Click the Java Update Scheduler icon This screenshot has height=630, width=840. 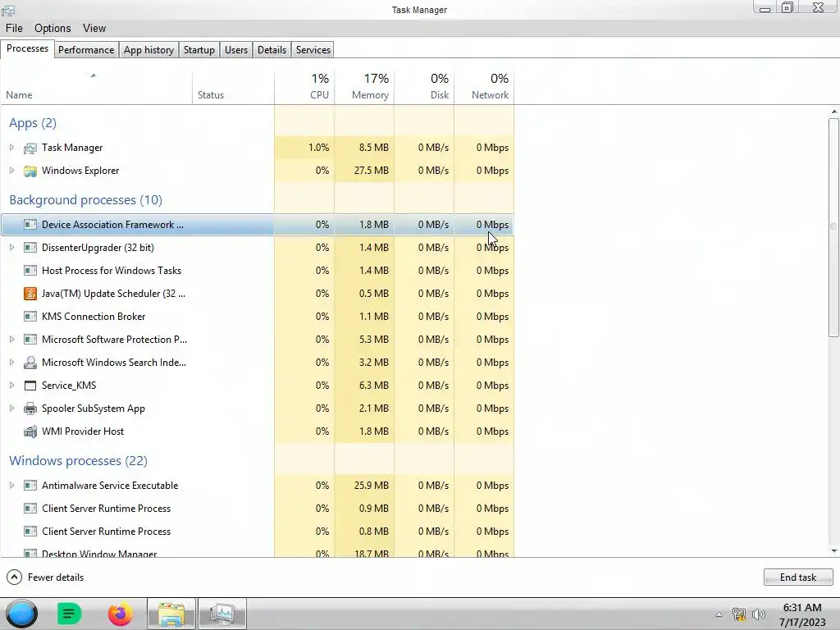[30, 294]
